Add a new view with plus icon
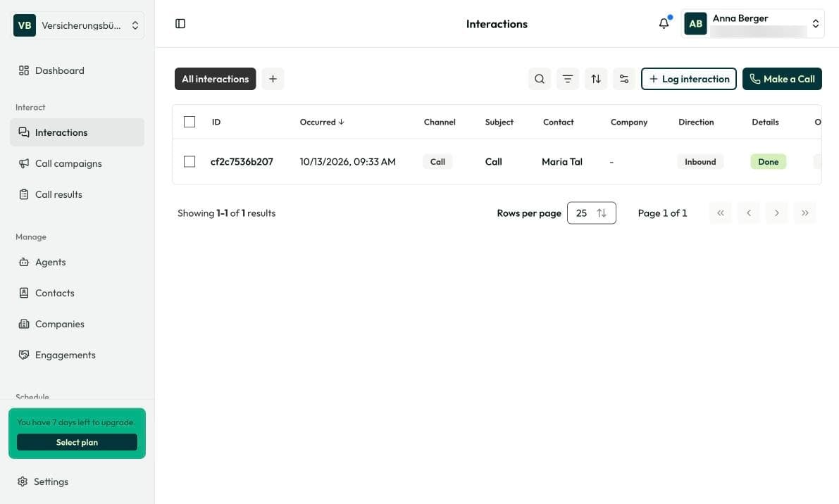 point(273,79)
